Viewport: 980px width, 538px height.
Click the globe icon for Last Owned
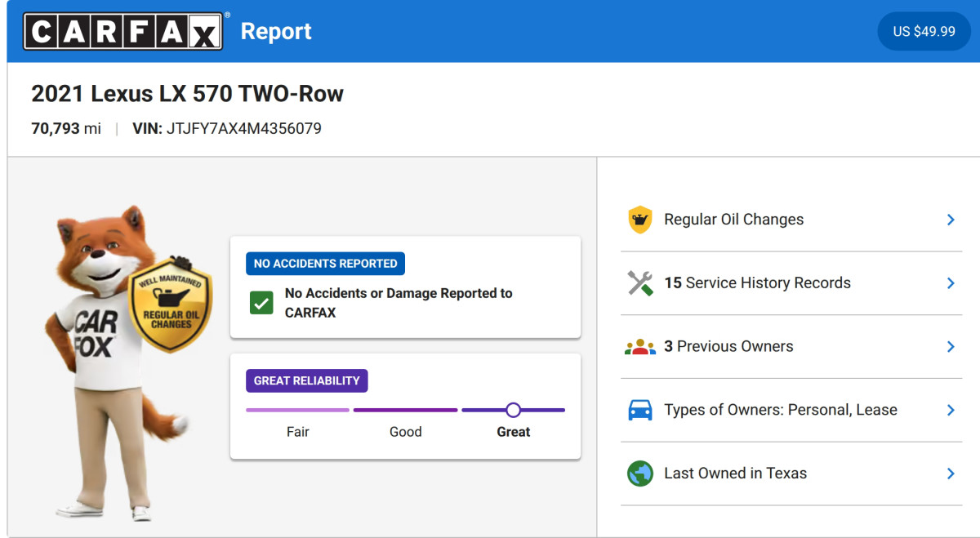pyautogui.click(x=640, y=474)
